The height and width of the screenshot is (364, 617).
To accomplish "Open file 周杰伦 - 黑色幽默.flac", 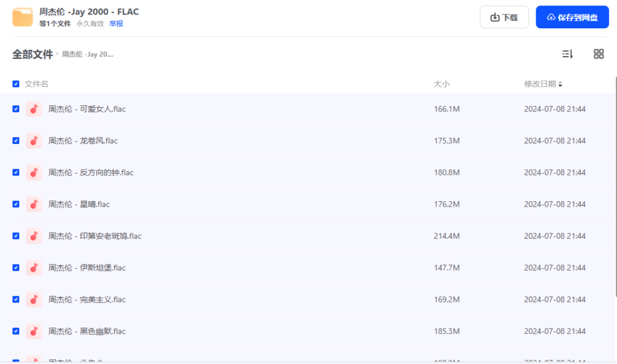I will pyautogui.click(x=87, y=331).
